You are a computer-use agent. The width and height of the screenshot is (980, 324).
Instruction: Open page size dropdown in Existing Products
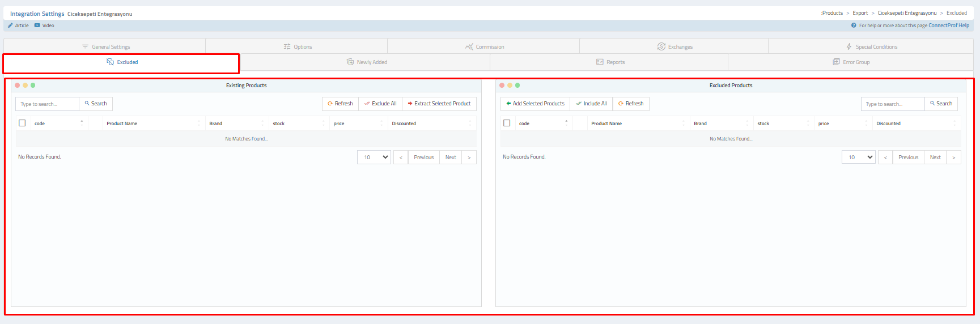coord(374,157)
